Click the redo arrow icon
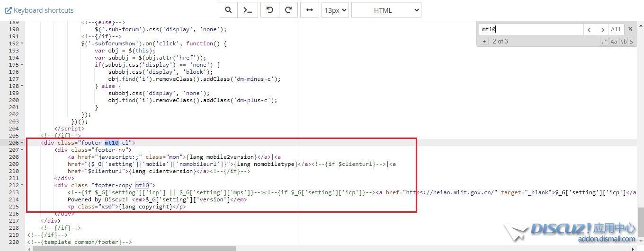The image size is (644, 251). (x=288, y=10)
